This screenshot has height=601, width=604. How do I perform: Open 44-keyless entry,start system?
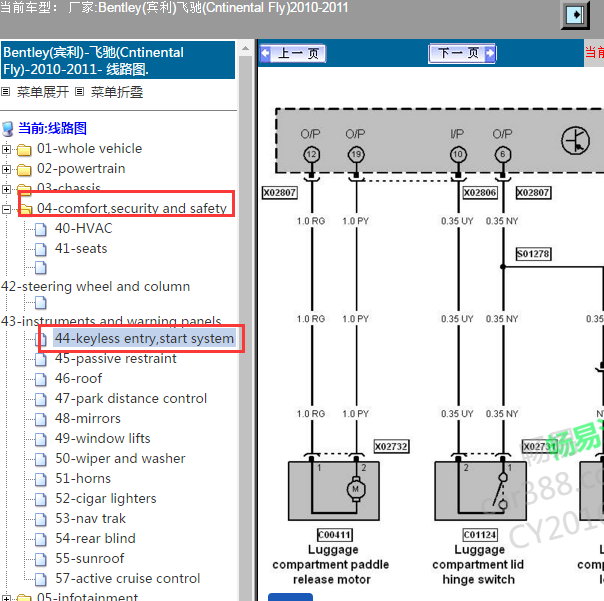[x=144, y=338]
